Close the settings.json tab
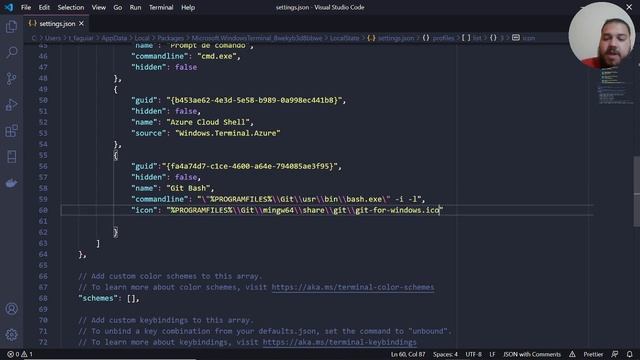This screenshot has width=640, height=360. click(81, 24)
